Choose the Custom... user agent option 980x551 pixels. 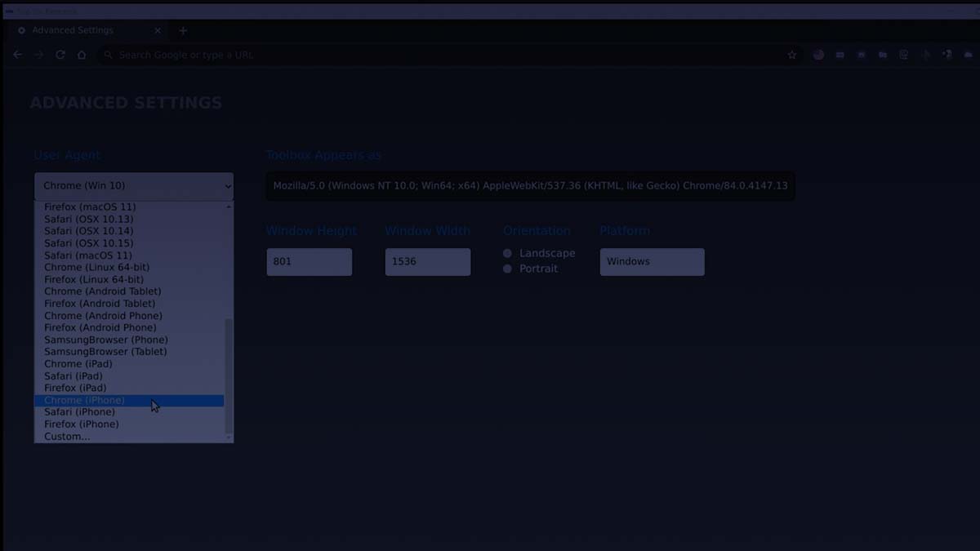point(130,437)
